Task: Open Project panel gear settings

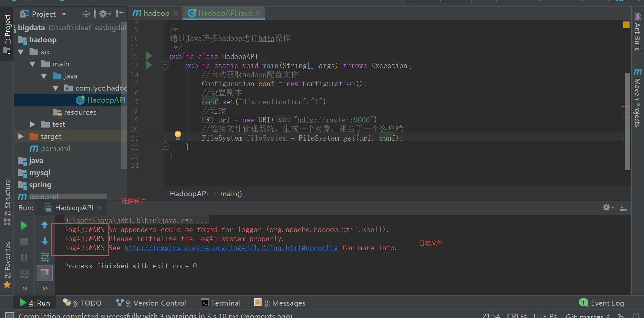Action: [x=105, y=14]
